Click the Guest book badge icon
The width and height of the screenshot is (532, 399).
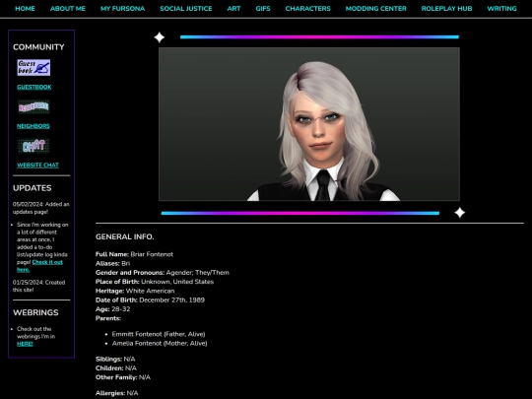tap(33, 68)
